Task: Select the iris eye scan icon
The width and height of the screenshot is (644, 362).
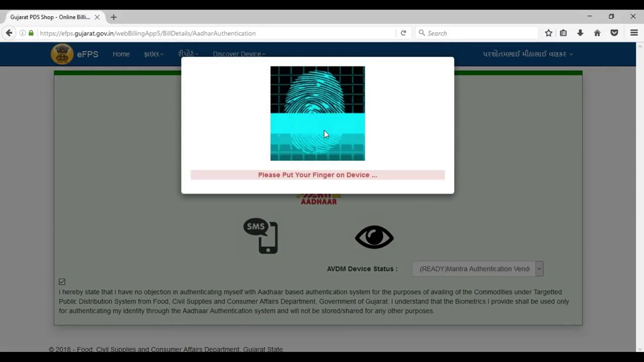Action: point(374,237)
